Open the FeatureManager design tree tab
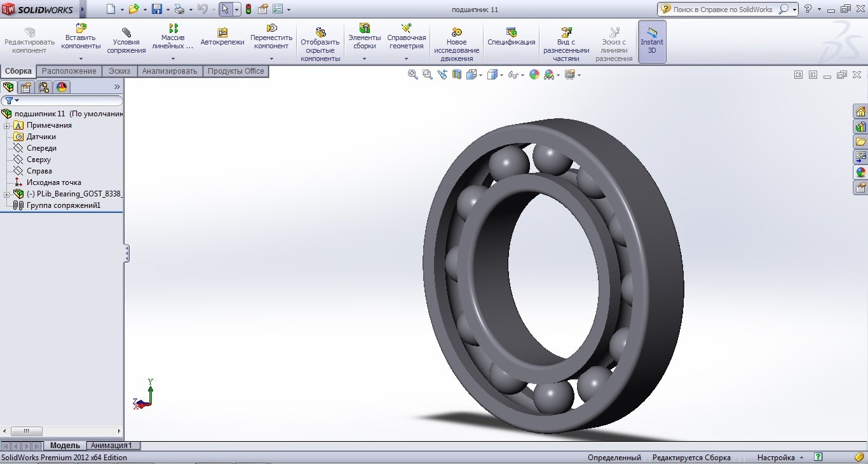This screenshot has width=868, height=464. pyautogui.click(x=8, y=87)
